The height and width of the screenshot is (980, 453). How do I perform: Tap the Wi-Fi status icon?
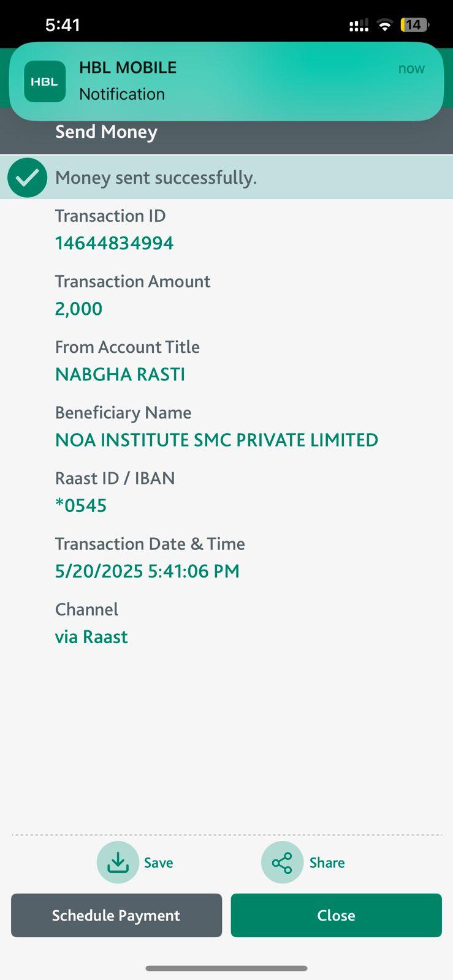point(385,25)
